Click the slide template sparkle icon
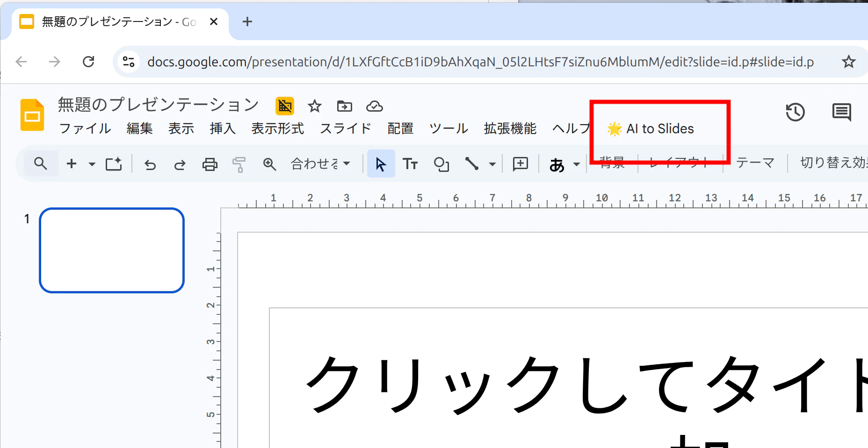The height and width of the screenshot is (448, 868). (x=114, y=164)
